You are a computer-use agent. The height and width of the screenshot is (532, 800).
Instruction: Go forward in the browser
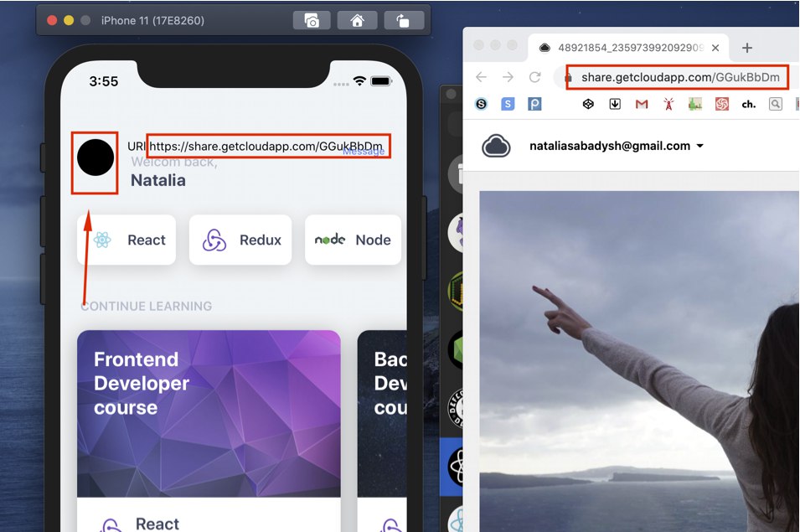(x=508, y=77)
